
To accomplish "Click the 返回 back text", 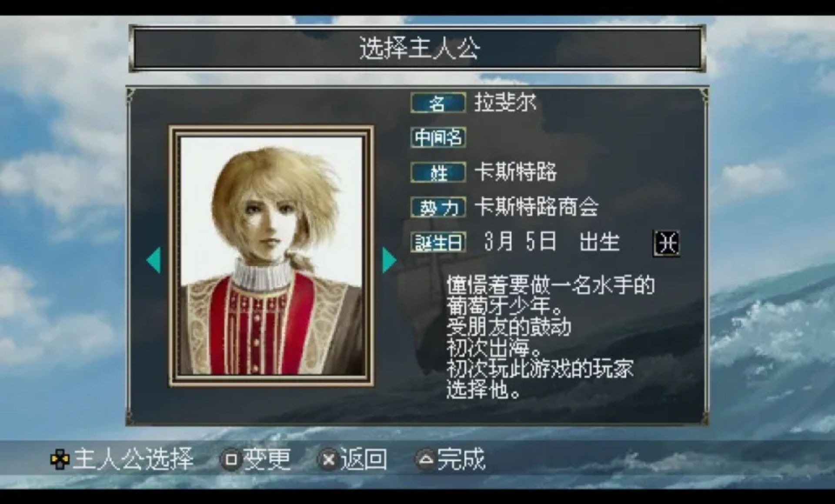I will click(x=364, y=459).
